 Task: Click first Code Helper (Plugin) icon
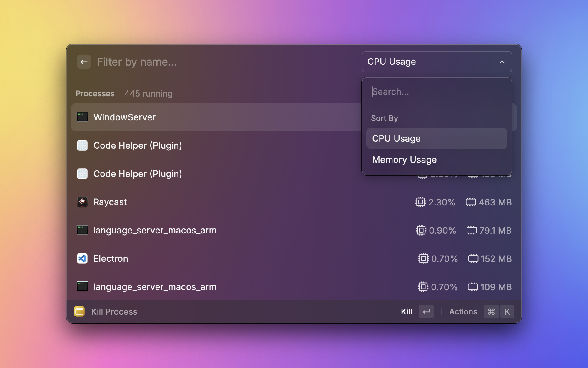coord(82,145)
